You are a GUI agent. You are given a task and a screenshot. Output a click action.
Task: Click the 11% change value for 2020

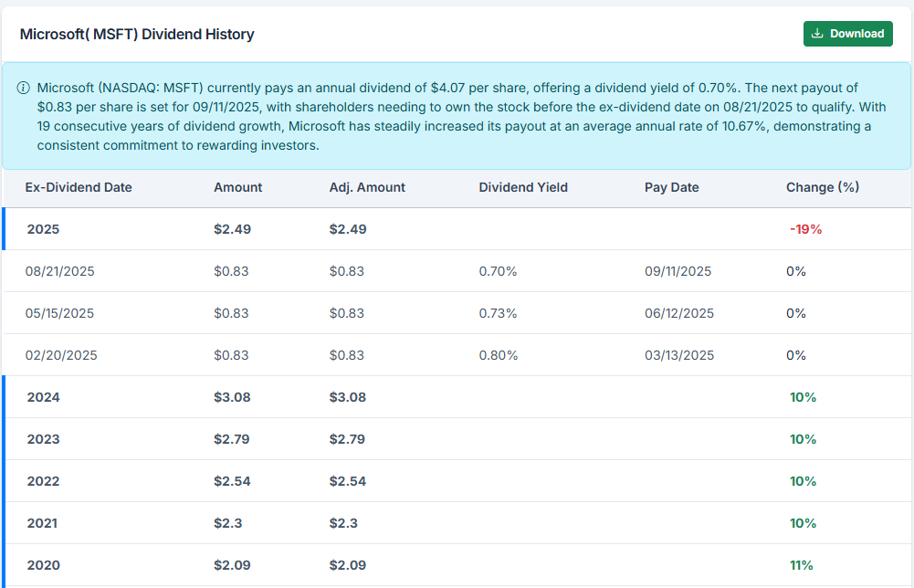802,564
